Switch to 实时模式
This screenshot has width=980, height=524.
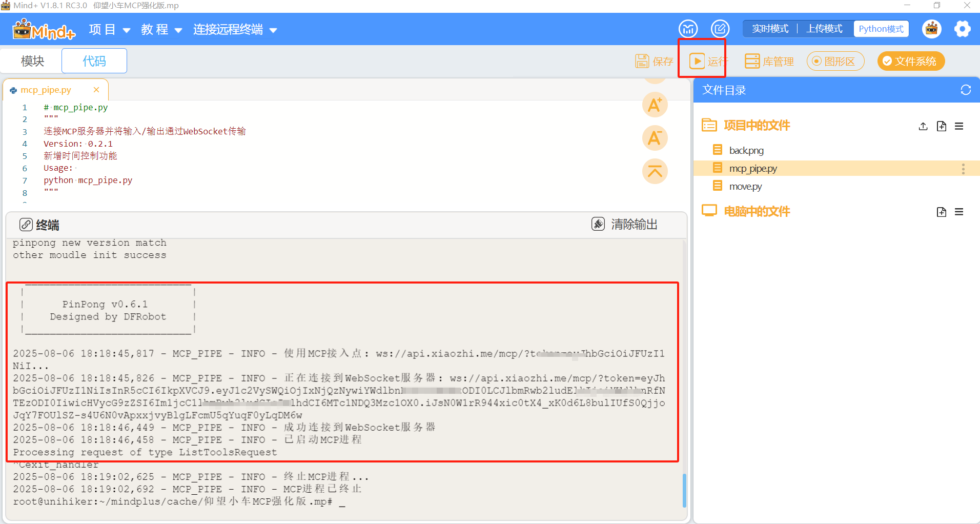[770, 29]
